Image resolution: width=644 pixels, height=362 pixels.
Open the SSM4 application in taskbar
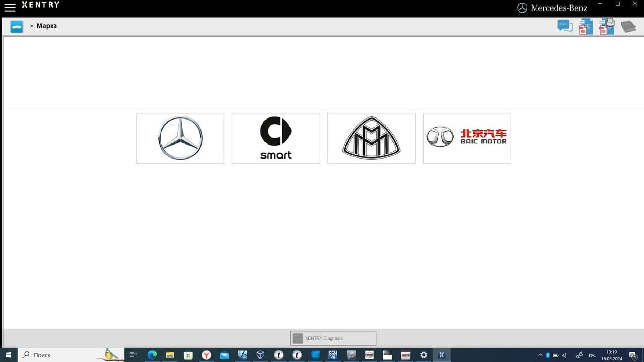(x=333, y=355)
